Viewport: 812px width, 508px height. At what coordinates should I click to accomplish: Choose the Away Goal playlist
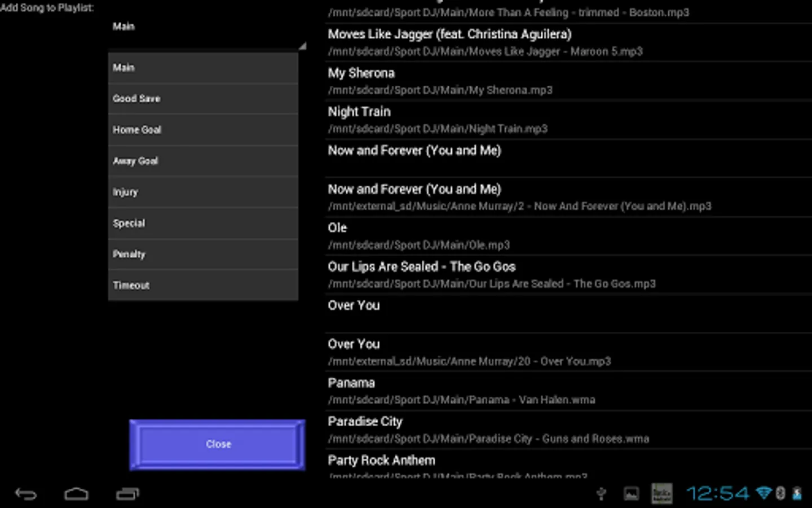tap(203, 161)
